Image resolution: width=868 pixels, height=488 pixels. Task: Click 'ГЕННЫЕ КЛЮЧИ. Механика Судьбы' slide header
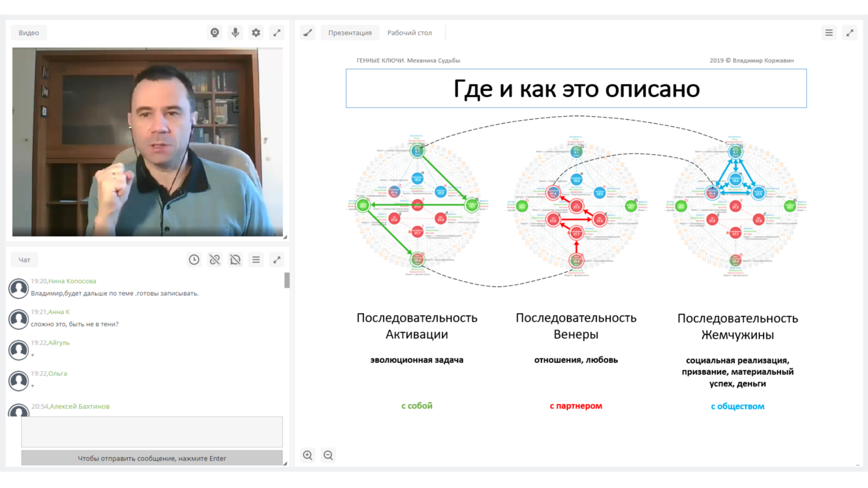(x=408, y=60)
